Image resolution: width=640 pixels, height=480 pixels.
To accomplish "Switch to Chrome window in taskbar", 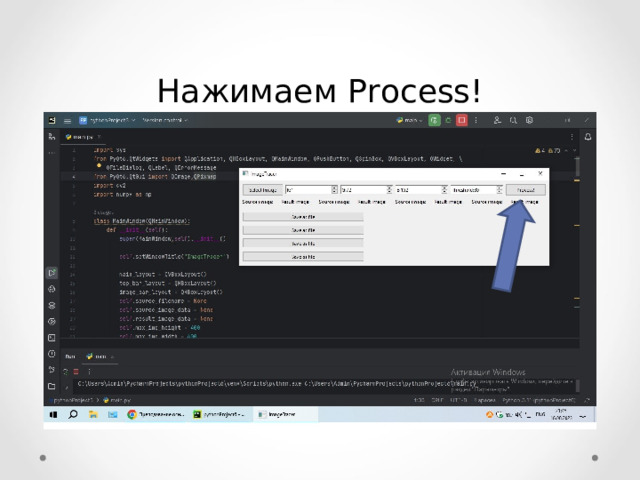I will click(156, 415).
